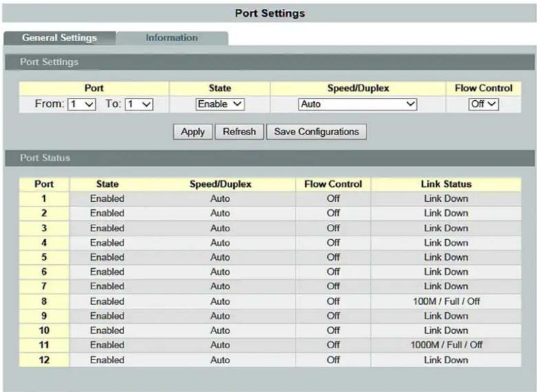Click the Port Settings page title
Viewport: 537px width, 392px height.
coord(270,13)
